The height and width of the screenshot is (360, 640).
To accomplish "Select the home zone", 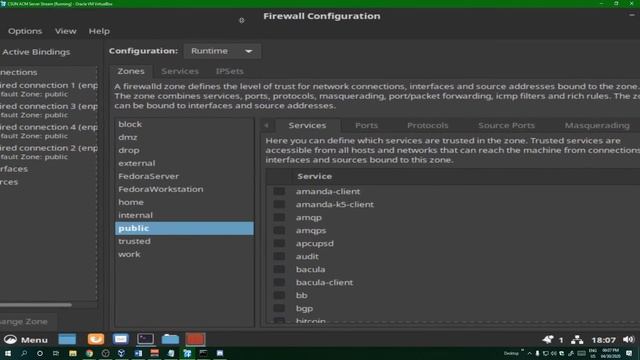I will [184, 202].
